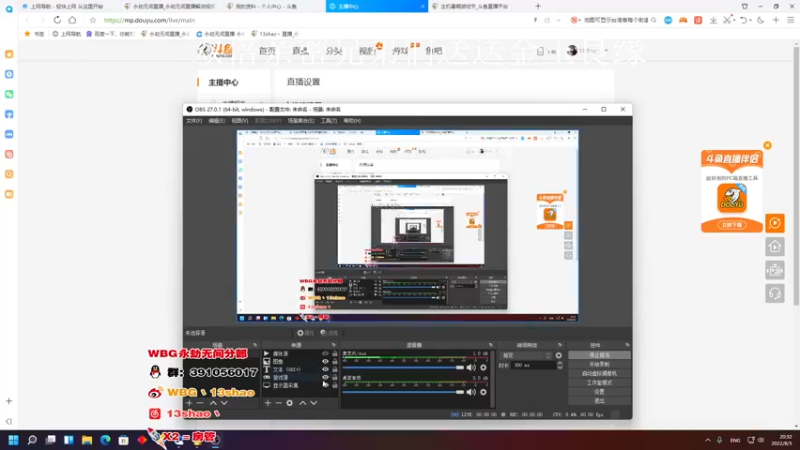Expand the user avatar dropdown arrow on Douyu header

[606, 51]
